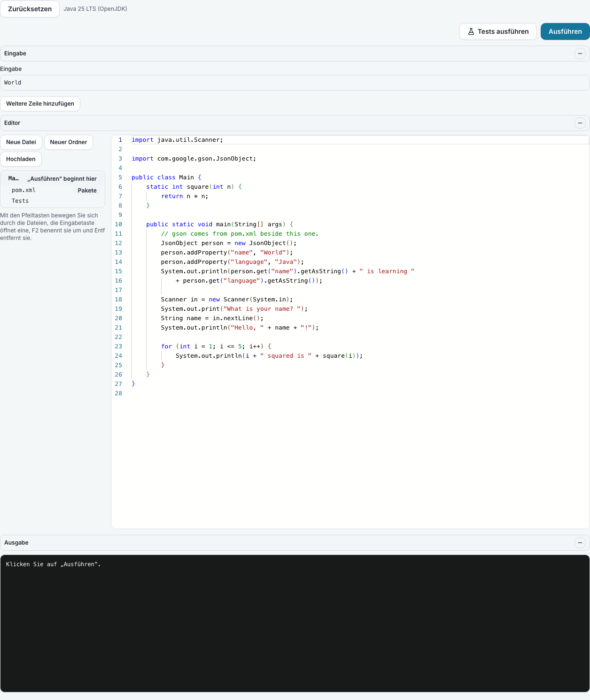Click the output console text Klicken Sie auf
The height and width of the screenshot is (700, 590).
tap(53, 564)
